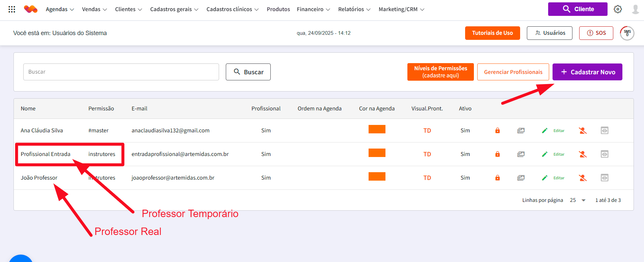The width and height of the screenshot is (644, 262).
Task: Click the edit pencil for João Professor
Action: (544, 178)
